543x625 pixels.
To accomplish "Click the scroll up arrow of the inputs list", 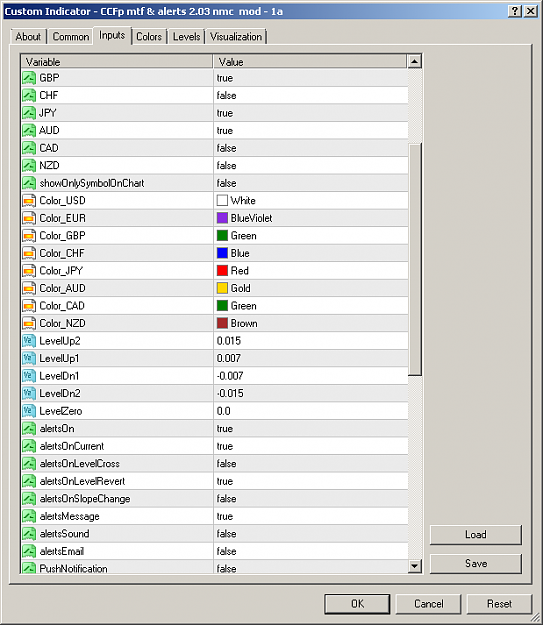I will pos(415,62).
